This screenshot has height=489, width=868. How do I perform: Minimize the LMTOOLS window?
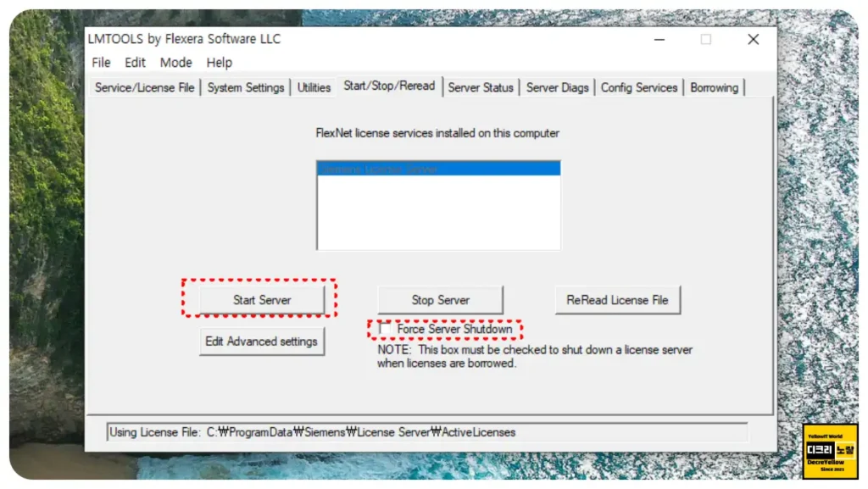(659, 39)
